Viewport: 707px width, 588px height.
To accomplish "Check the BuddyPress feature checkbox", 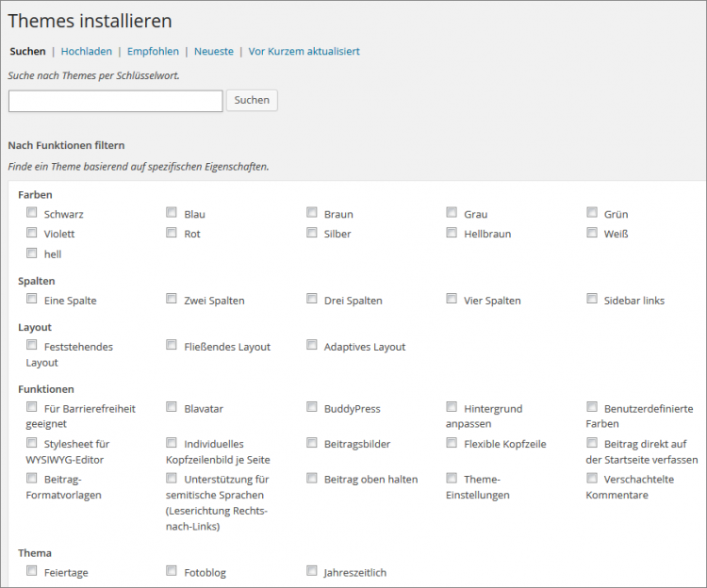I will tap(312, 408).
